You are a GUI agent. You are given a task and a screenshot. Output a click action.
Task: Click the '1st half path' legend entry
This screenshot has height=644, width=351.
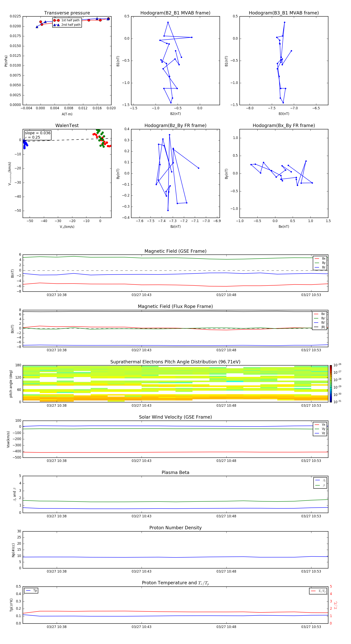(x=67, y=20)
